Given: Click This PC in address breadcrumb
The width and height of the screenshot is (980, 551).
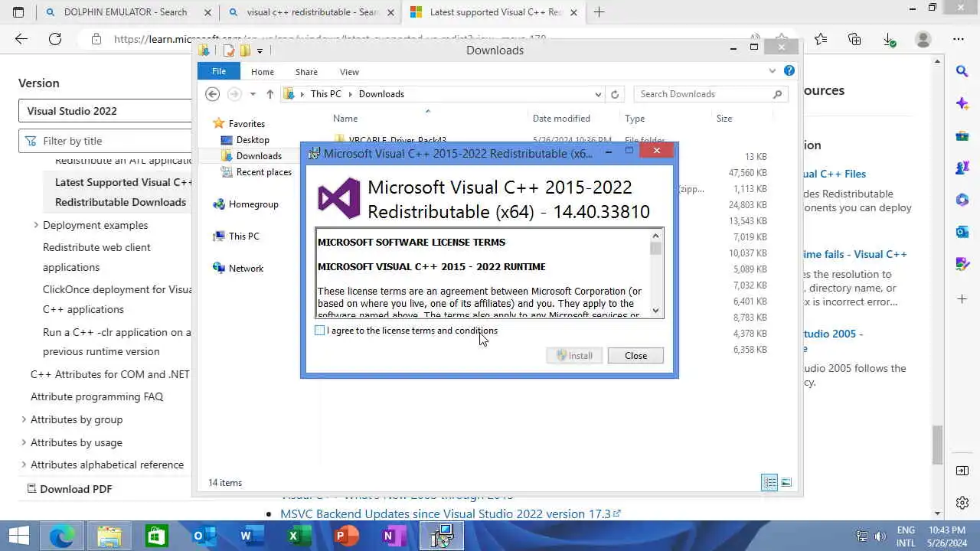Looking at the screenshot, I should (325, 94).
